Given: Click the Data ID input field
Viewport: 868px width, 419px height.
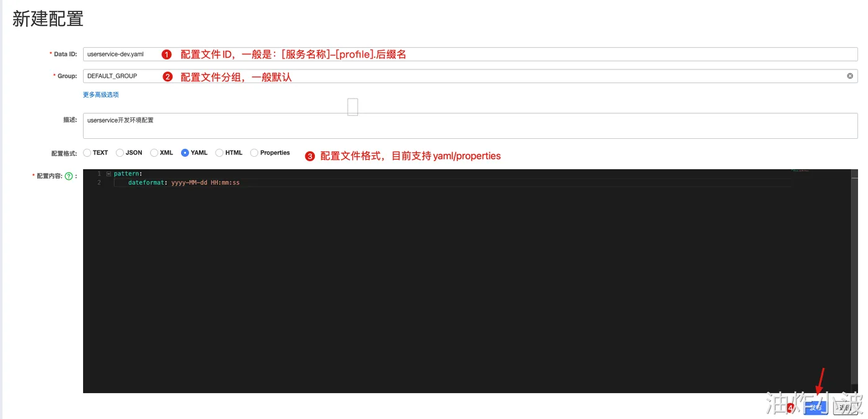Looking at the screenshot, I should (x=470, y=54).
